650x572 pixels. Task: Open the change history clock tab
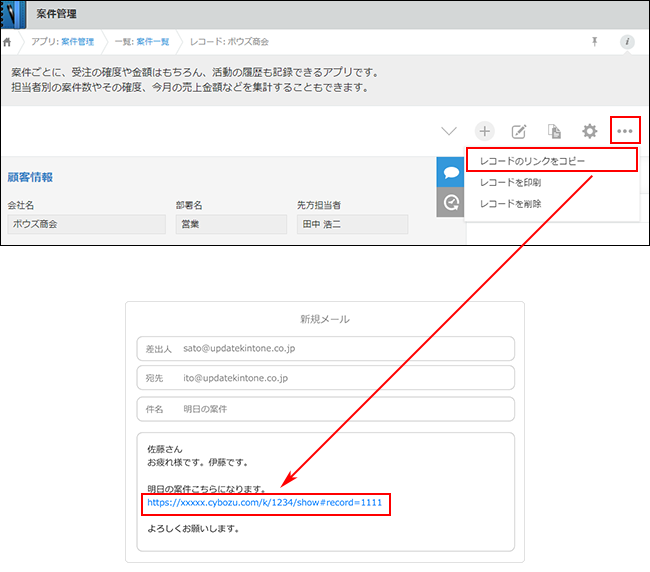click(x=451, y=202)
